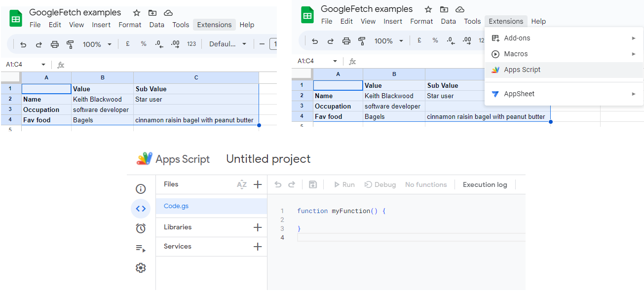Undo in the Apps Script editor toolbar

coord(278,184)
